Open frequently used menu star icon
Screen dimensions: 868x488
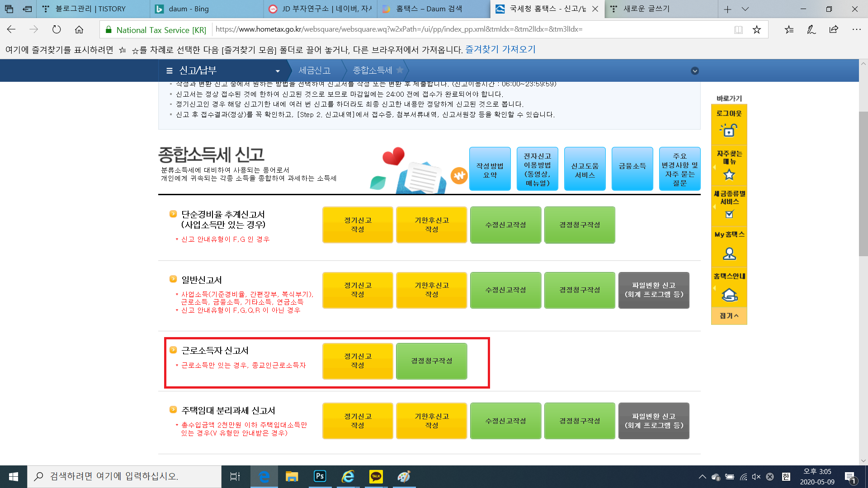(x=729, y=174)
